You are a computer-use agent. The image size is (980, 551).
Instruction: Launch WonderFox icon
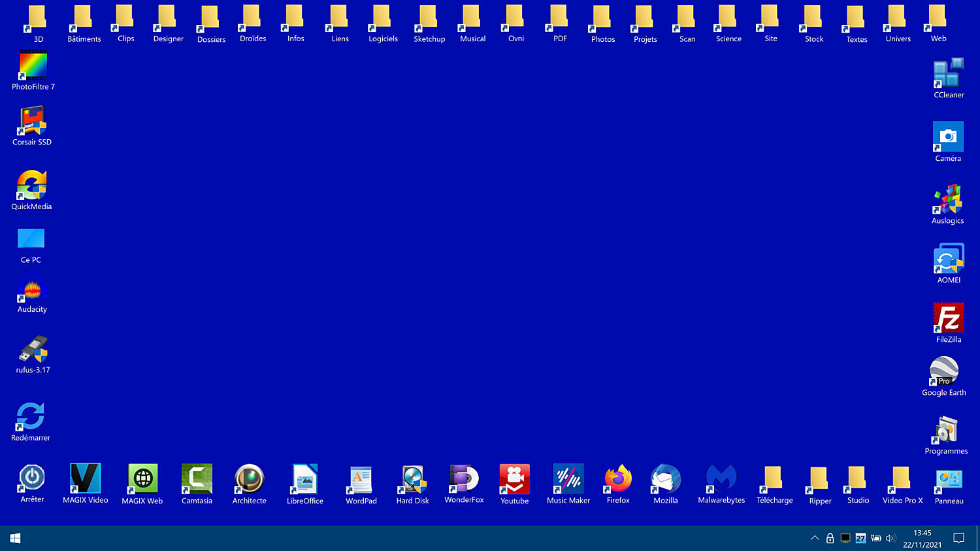point(464,478)
